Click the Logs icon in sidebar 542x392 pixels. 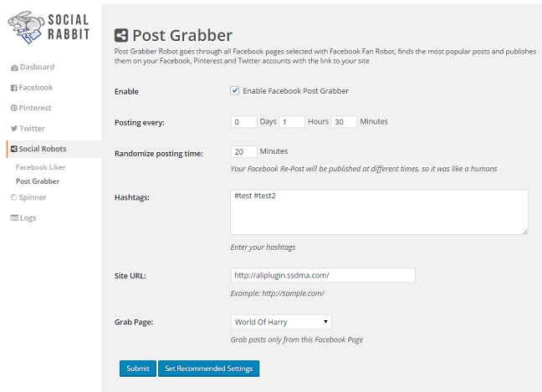[13, 218]
